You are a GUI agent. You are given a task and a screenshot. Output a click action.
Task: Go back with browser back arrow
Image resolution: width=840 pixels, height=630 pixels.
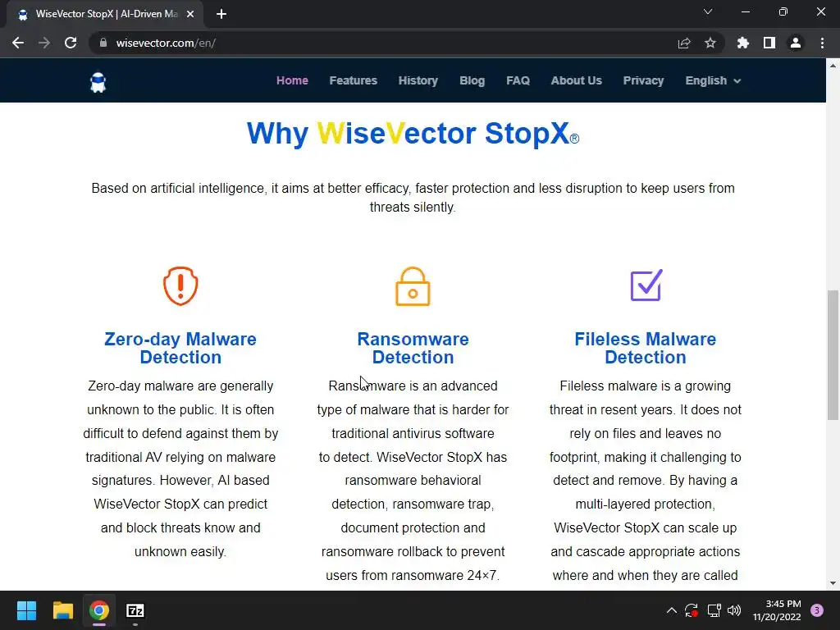click(x=18, y=43)
